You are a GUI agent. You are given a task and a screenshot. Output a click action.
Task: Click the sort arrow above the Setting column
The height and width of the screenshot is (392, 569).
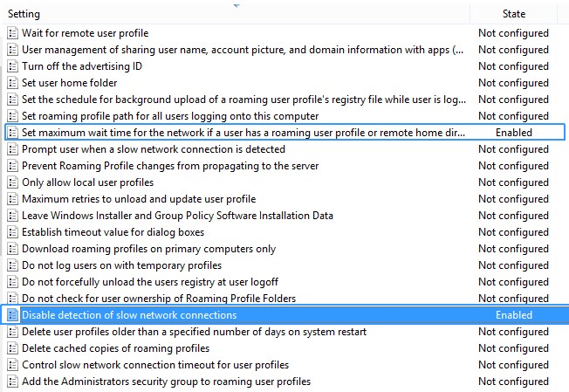coord(237,6)
